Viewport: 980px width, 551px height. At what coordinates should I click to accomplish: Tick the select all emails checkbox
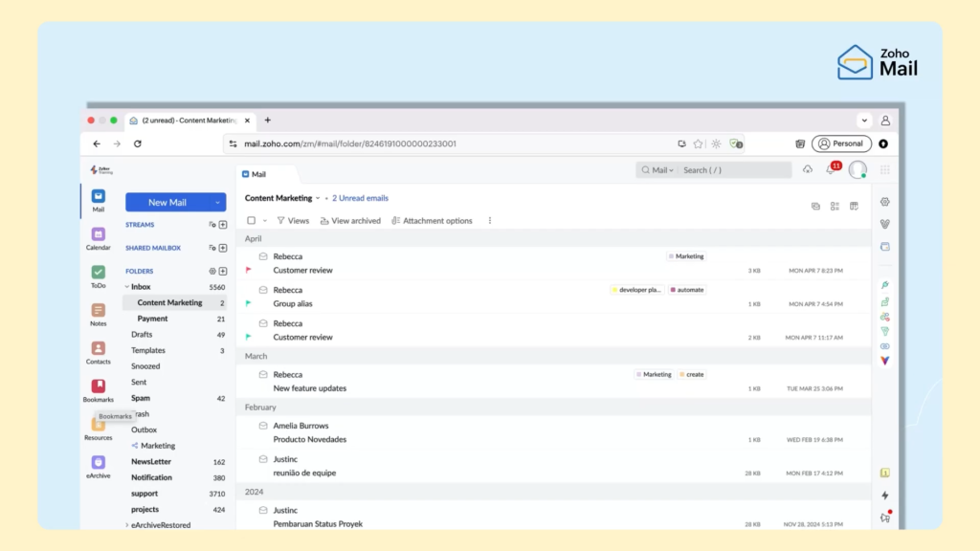click(252, 221)
